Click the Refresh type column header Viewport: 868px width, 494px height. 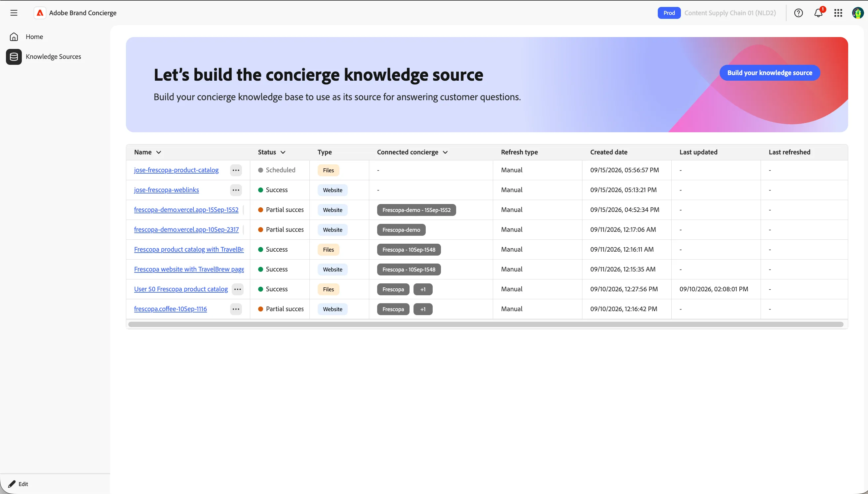(x=519, y=152)
